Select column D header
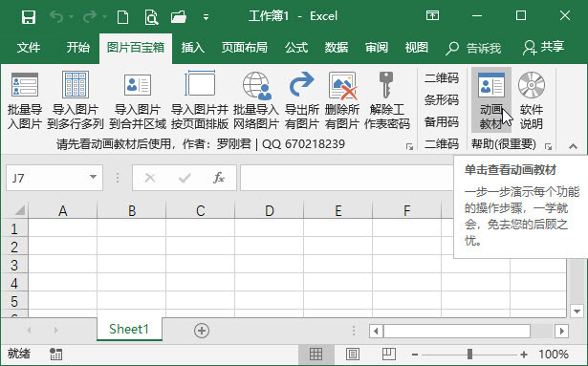 [x=270, y=210]
